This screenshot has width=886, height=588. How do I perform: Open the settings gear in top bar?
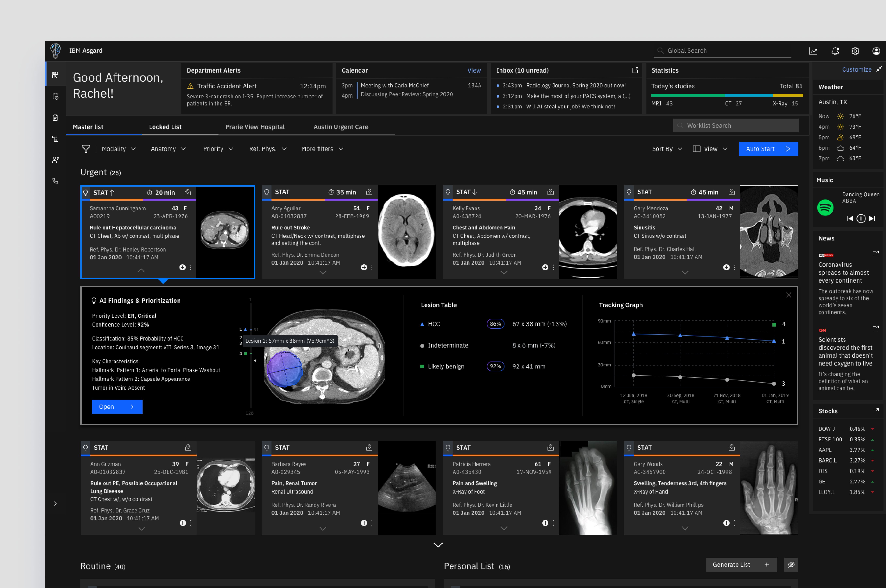[855, 51]
